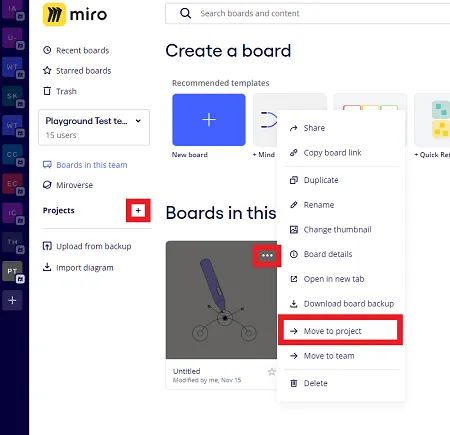
Task: Click the Miro logo
Action: click(x=75, y=14)
